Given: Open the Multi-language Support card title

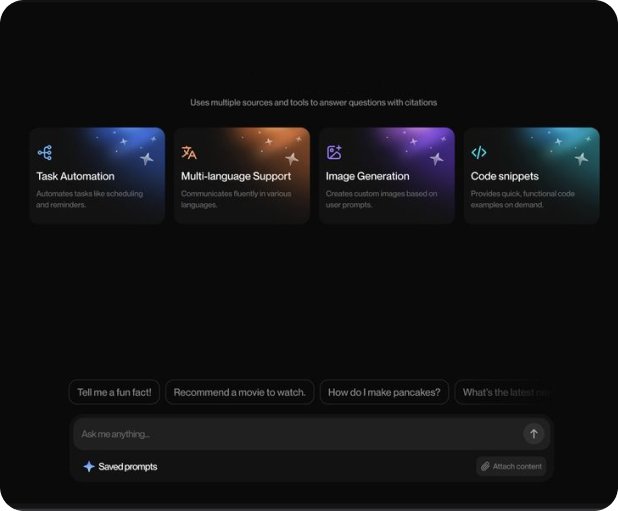Looking at the screenshot, I should point(236,176).
